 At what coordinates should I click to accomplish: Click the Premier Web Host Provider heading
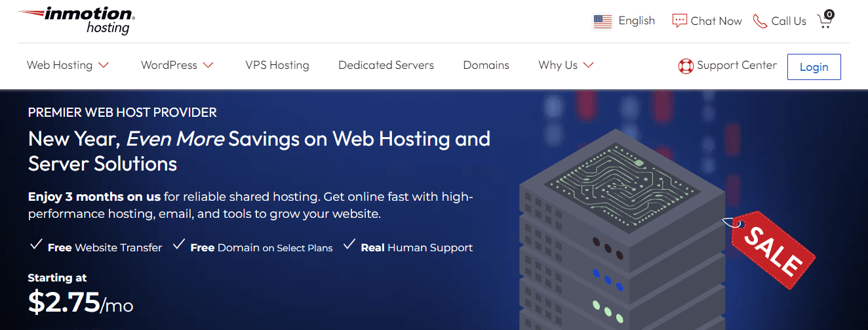pos(123,113)
